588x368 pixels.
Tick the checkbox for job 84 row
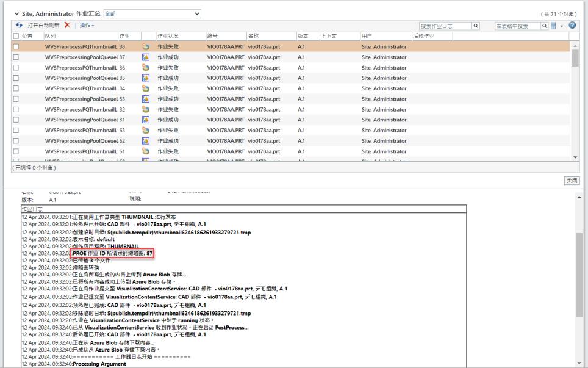tap(16, 88)
